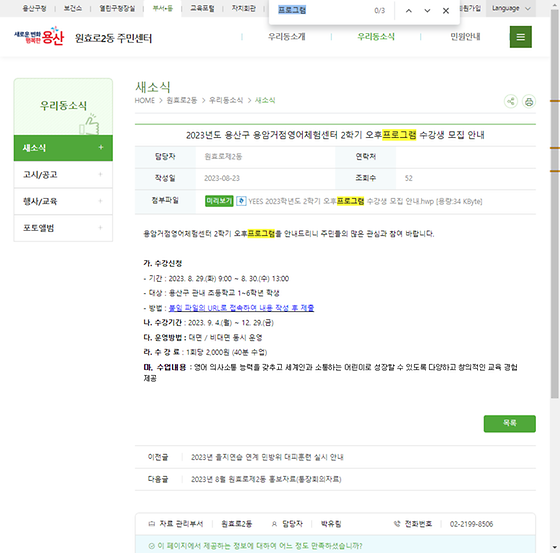The width and height of the screenshot is (560, 553).
Task: Click the post title 2023년도 용산구 용암거점영어체험센터
Action: pyautogui.click(x=335, y=135)
